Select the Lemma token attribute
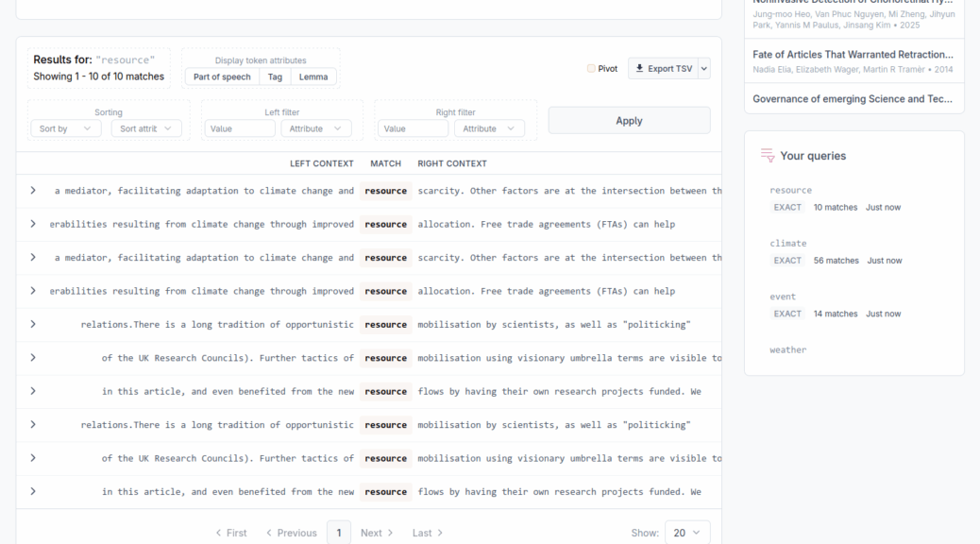The image size is (980, 544). pyautogui.click(x=313, y=76)
